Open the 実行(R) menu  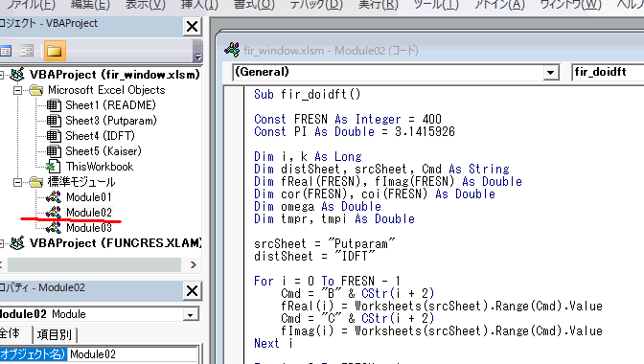point(379,5)
